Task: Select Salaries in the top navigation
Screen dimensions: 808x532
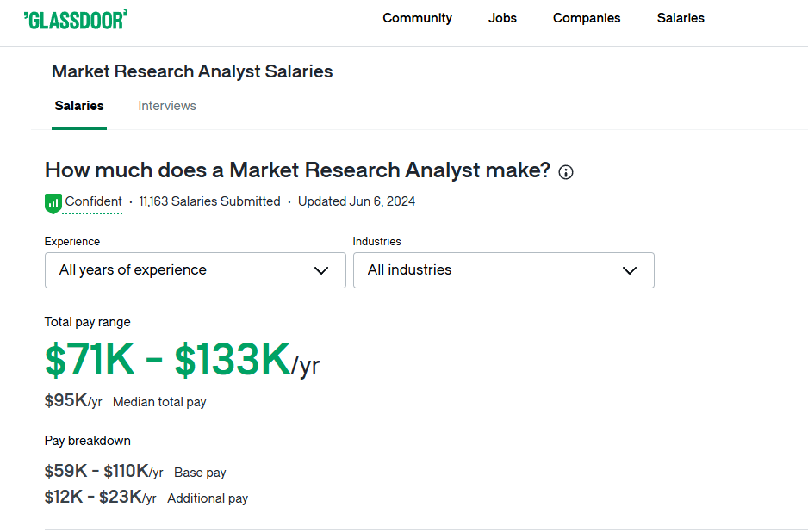Action: coord(681,18)
